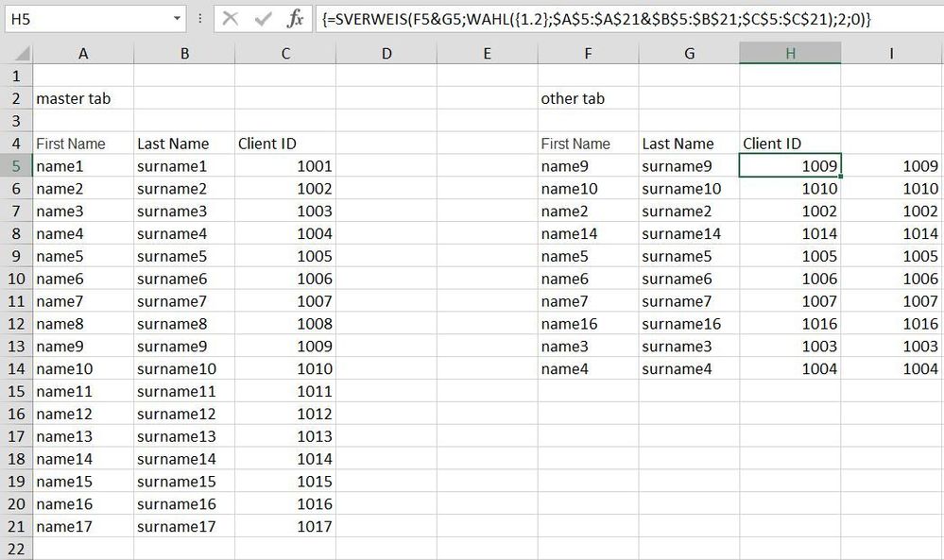
Task: Select cell containing surname12
Action: click(x=184, y=414)
